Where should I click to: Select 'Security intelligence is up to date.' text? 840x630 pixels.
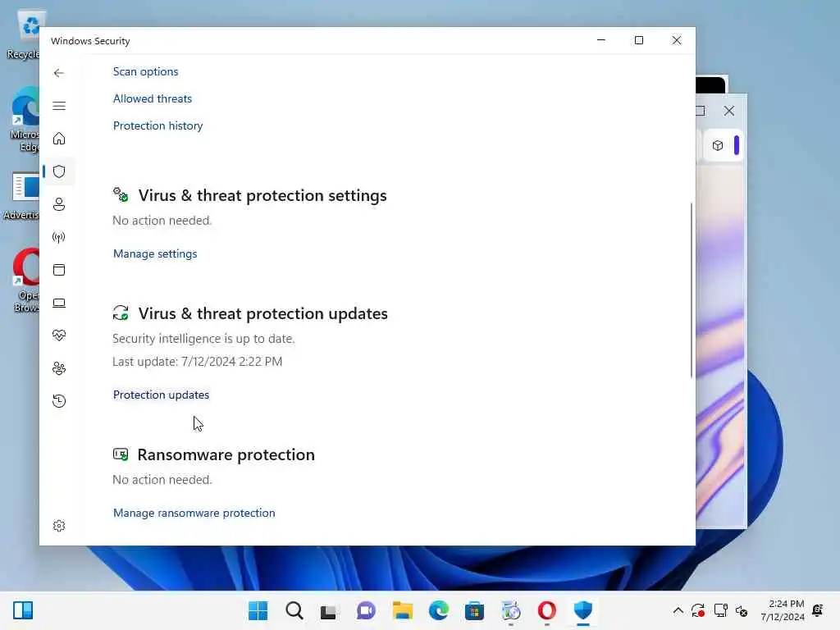coord(203,339)
